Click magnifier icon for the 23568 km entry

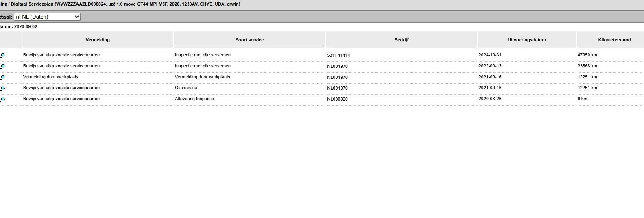click(3, 67)
